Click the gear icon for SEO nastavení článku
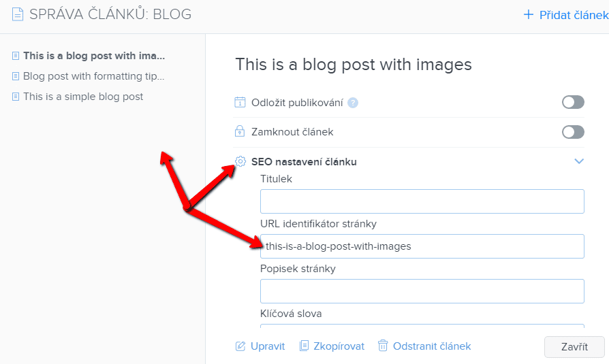The width and height of the screenshot is (609, 364). [240, 161]
